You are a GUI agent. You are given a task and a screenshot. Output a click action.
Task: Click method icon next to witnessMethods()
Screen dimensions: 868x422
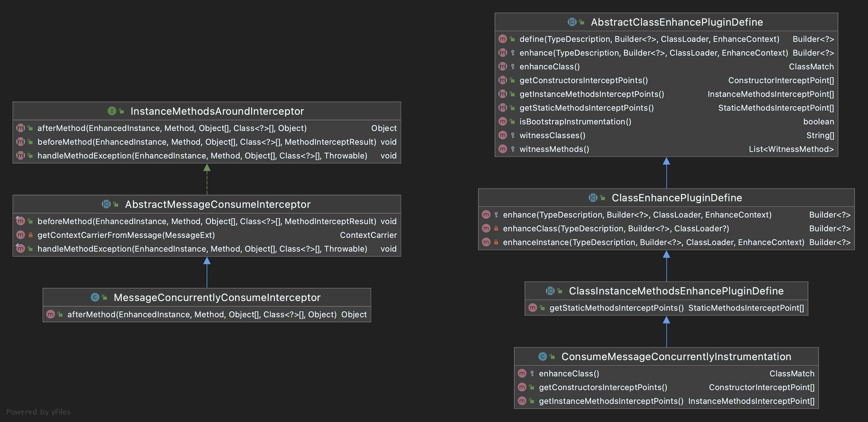coord(502,149)
